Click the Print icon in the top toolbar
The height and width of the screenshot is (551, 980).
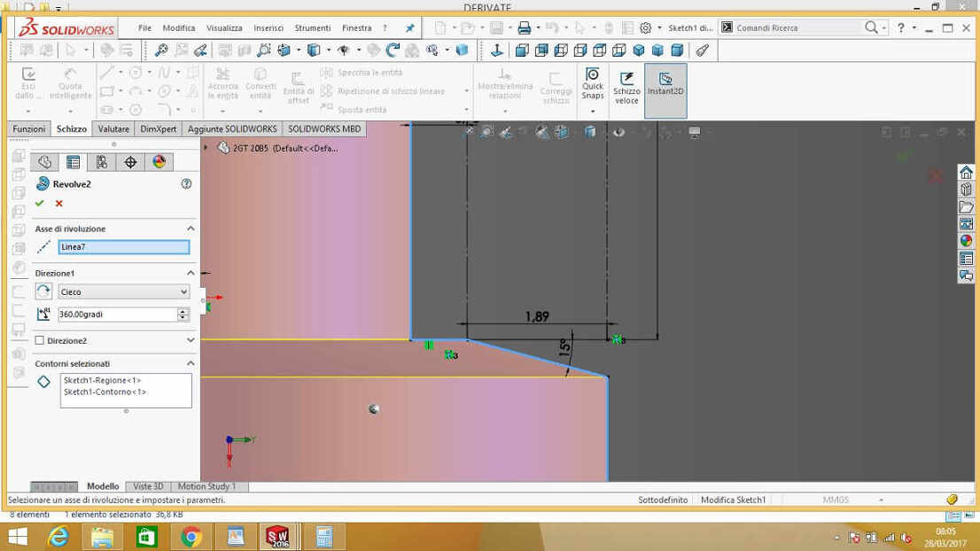524,27
